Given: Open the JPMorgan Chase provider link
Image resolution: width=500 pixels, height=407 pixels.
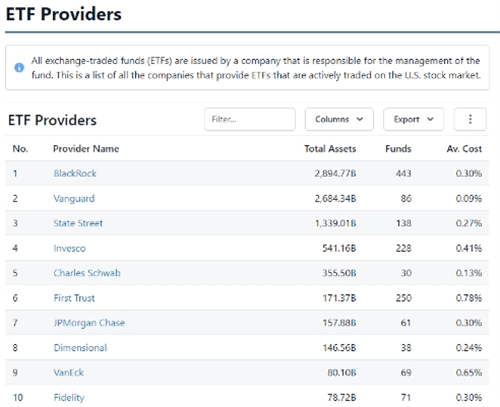Looking at the screenshot, I should pyautogui.click(x=89, y=323).
